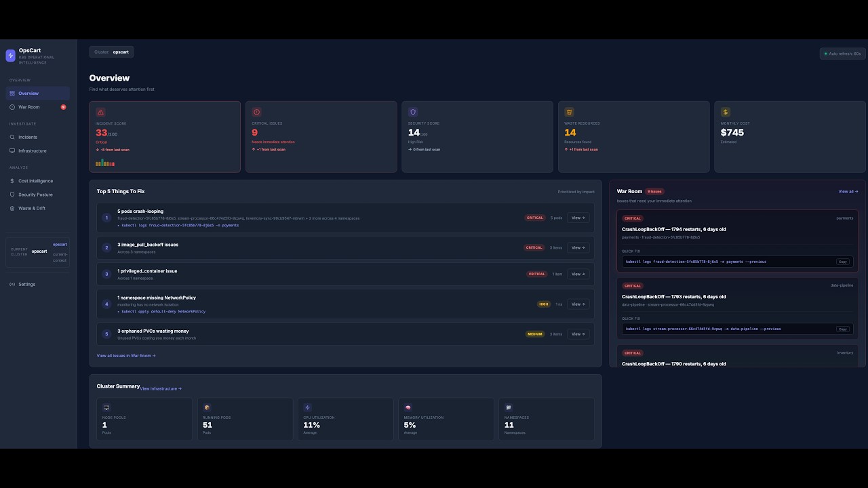
Task: Follow the View infrastructure link
Action: coord(161,388)
